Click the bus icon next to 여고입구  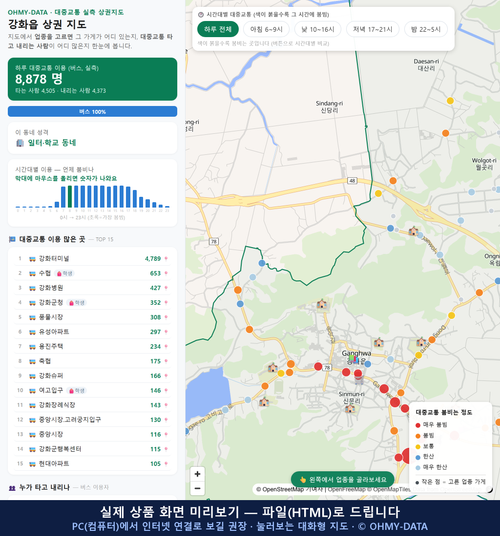(32, 391)
